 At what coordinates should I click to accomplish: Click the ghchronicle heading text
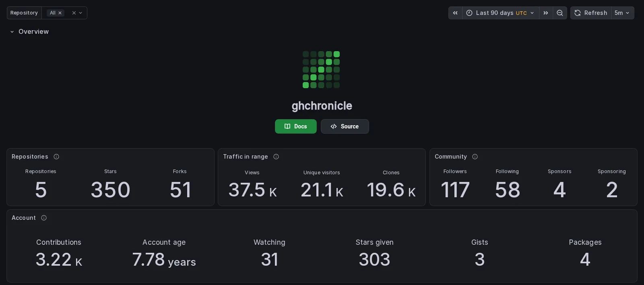pos(322,106)
